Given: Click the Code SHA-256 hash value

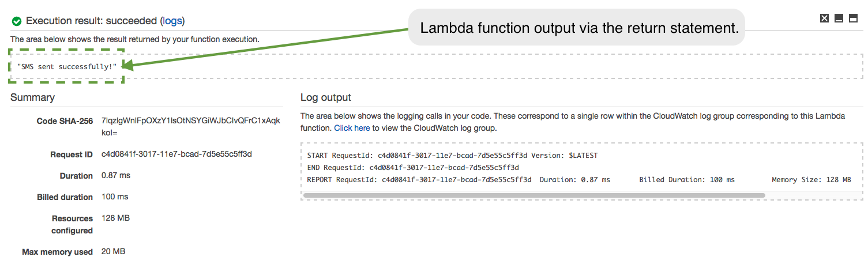Looking at the screenshot, I should (x=191, y=126).
